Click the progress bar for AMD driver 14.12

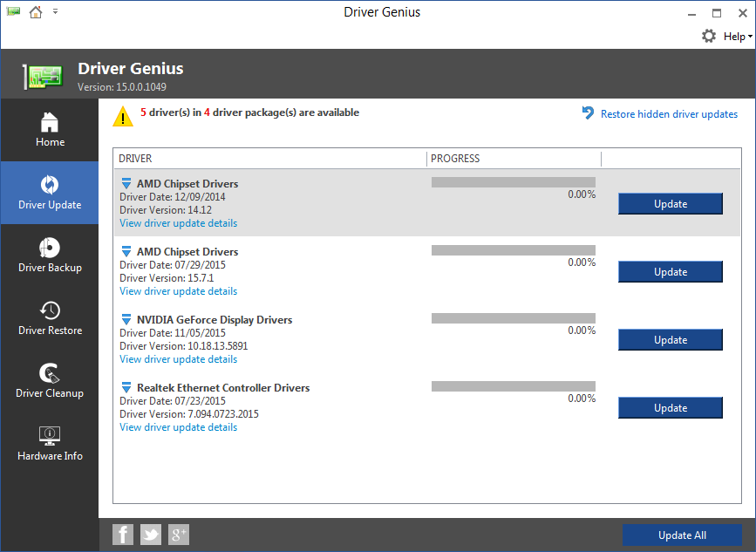point(514,182)
